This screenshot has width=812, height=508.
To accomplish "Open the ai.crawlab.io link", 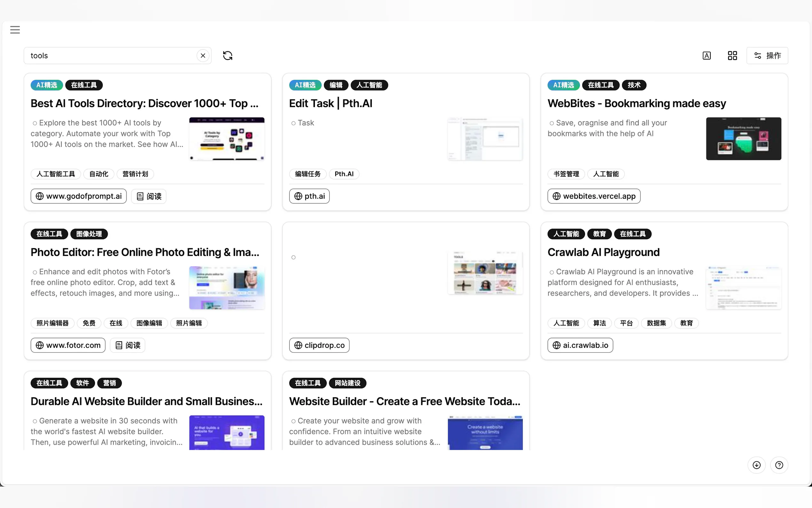I will tap(580, 345).
